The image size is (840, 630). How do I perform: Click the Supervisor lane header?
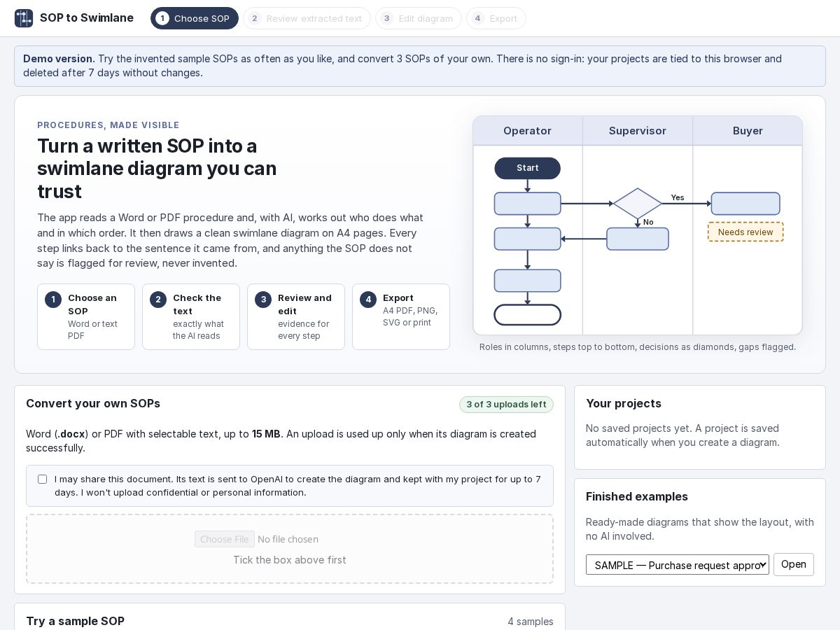tap(638, 131)
